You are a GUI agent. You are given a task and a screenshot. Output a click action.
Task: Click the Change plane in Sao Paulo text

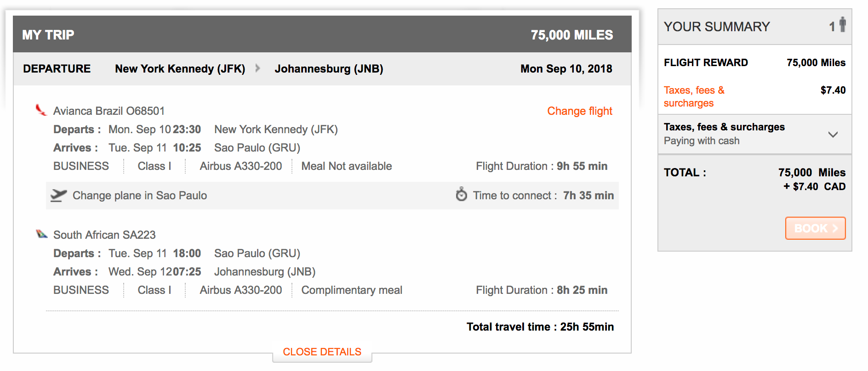(140, 196)
